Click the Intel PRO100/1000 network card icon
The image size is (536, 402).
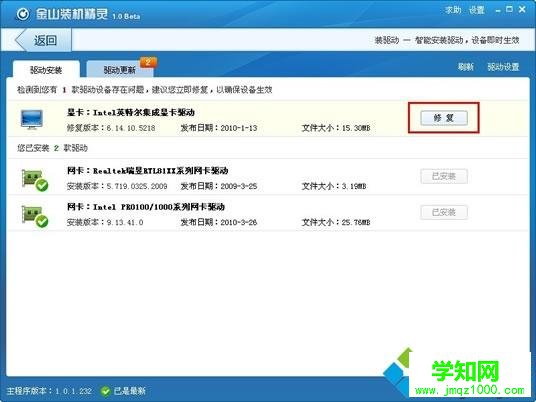coord(35,216)
